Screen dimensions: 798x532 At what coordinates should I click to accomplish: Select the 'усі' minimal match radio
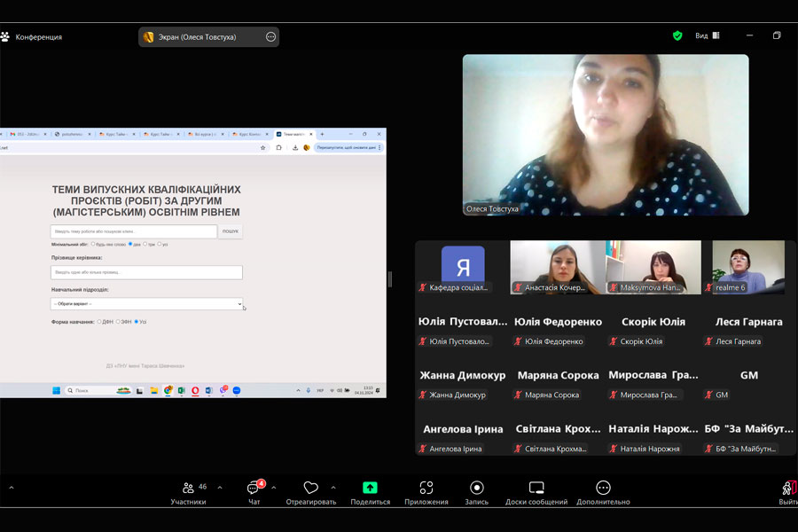click(x=160, y=244)
